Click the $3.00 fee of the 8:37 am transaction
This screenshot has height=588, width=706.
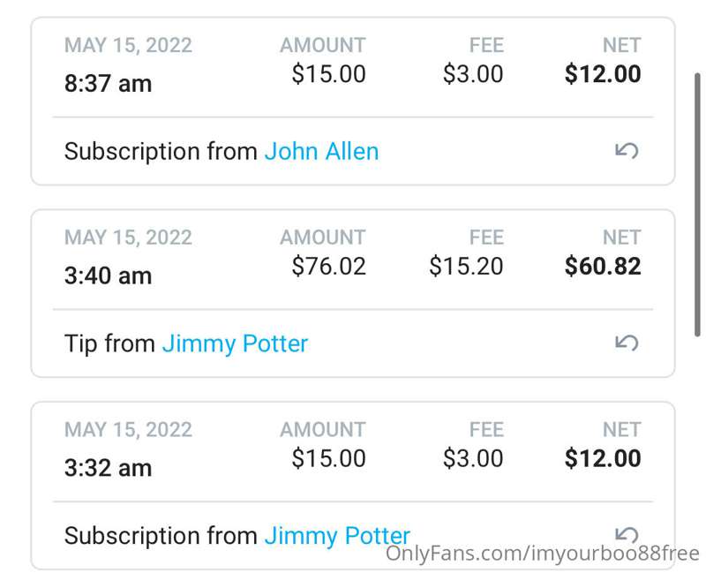tap(473, 74)
